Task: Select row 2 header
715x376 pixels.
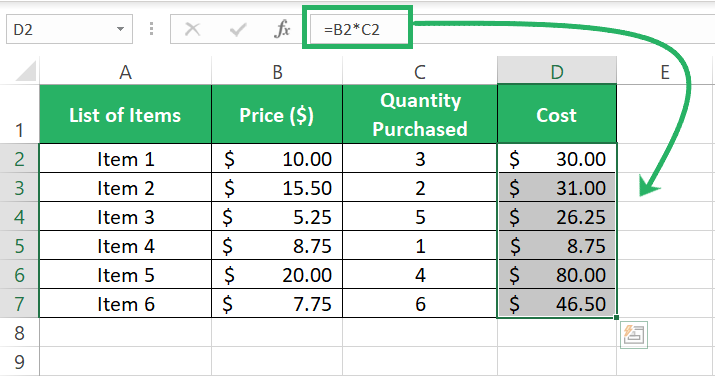Action: pyautogui.click(x=19, y=159)
